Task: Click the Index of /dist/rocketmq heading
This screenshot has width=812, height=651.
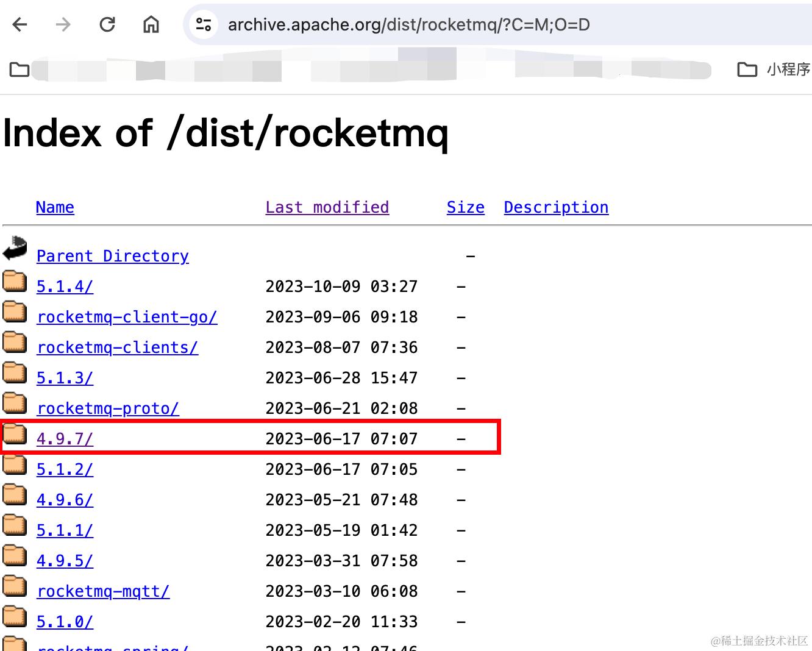Action: click(x=226, y=133)
